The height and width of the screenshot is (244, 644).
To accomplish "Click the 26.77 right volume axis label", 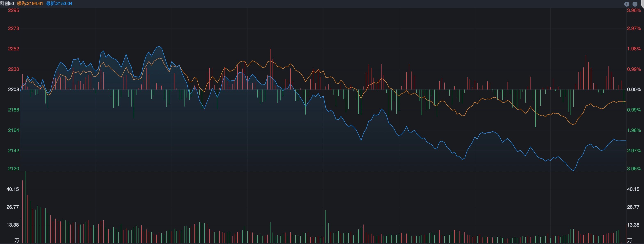I will 633,207.
